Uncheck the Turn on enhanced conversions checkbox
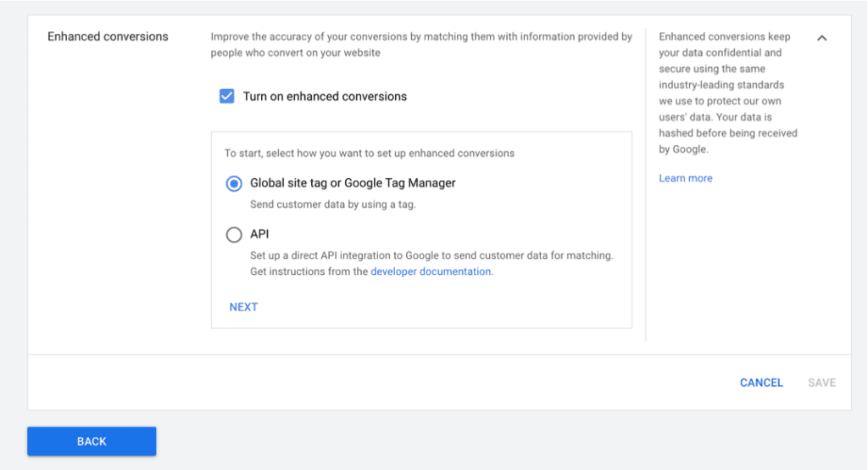The height and width of the screenshot is (470, 868). (x=226, y=97)
